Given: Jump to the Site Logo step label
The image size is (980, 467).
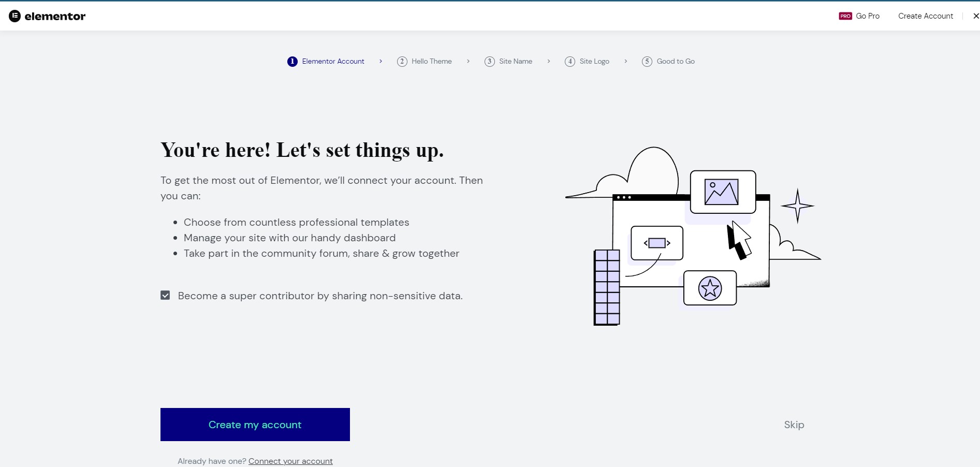Looking at the screenshot, I should pyautogui.click(x=594, y=62).
